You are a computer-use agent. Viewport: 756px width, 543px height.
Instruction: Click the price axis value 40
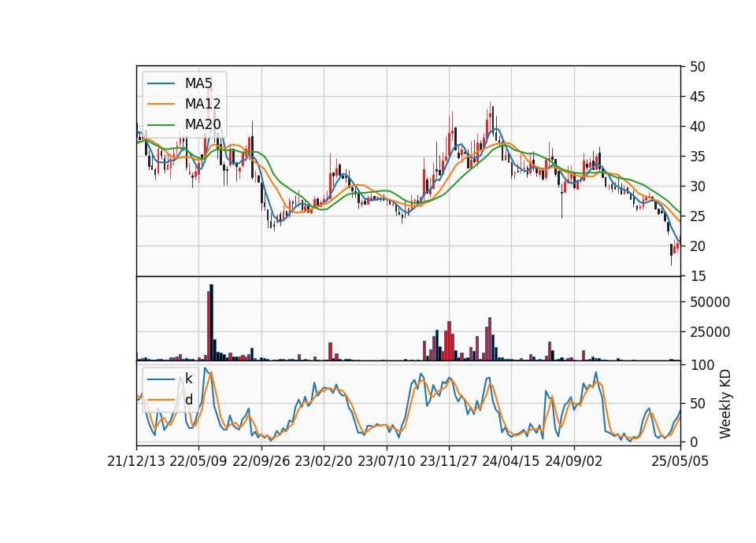point(697,127)
